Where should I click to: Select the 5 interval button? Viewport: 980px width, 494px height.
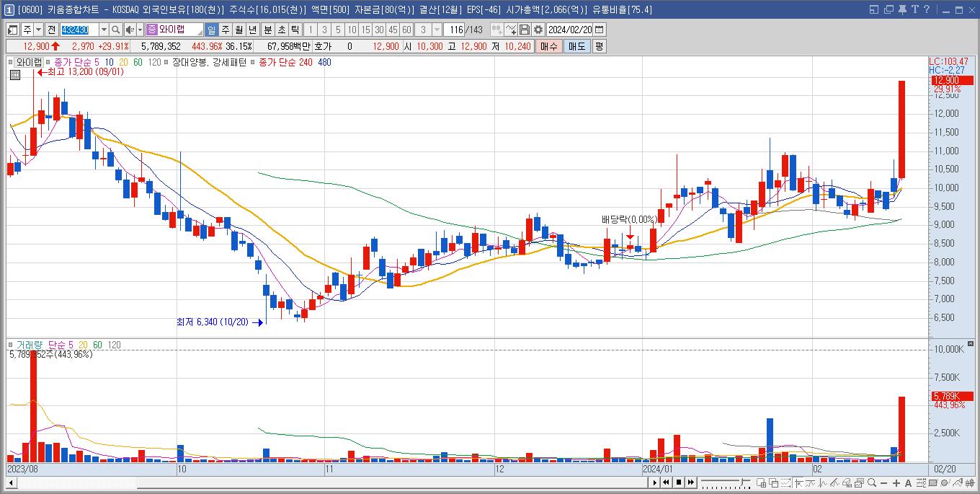[x=338, y=30]
